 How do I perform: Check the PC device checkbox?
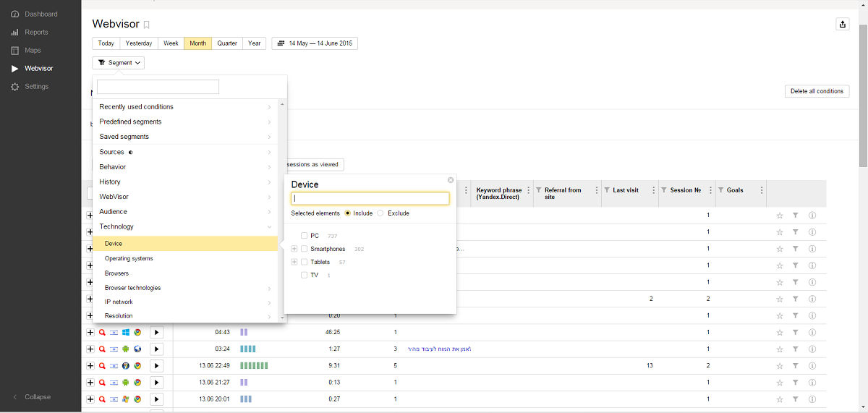(x=305, y=236)
